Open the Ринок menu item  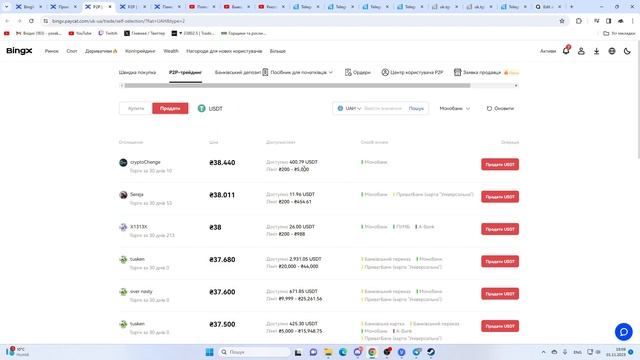tap(51, 51)
